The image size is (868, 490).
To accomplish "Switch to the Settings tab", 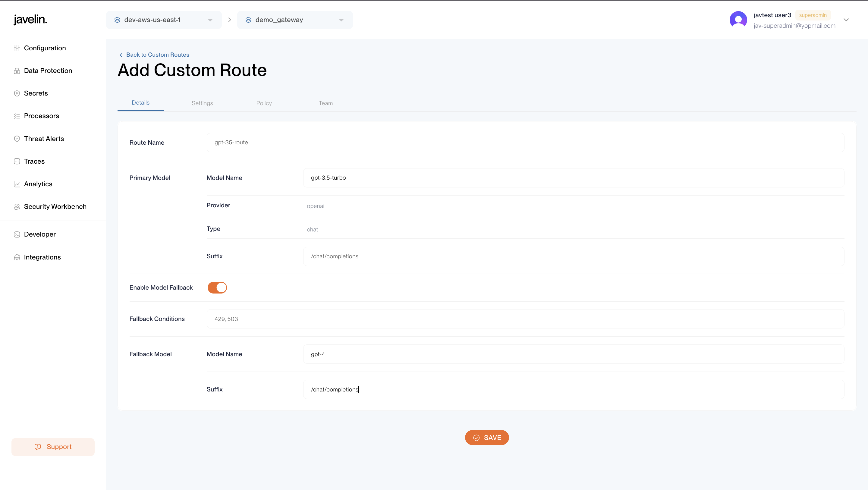I will (x=202, y=103).
